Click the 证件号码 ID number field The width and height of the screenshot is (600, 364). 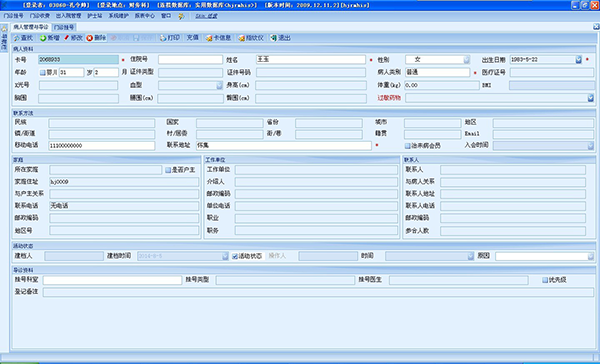point(311,72)
